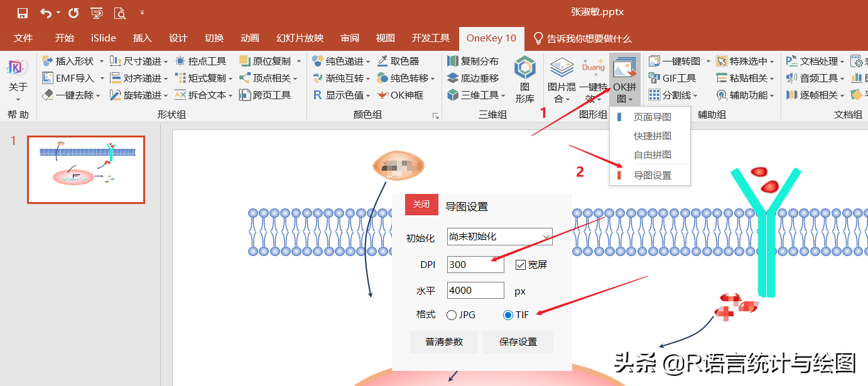Click the 普清参数 button
868x386 pixels.
coord(443,342)
